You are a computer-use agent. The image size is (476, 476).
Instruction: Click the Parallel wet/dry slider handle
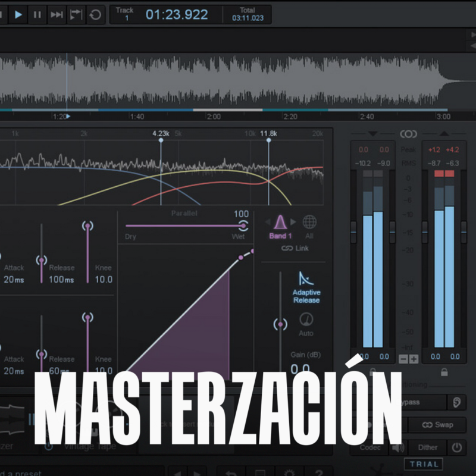click(x=243, y=225)
